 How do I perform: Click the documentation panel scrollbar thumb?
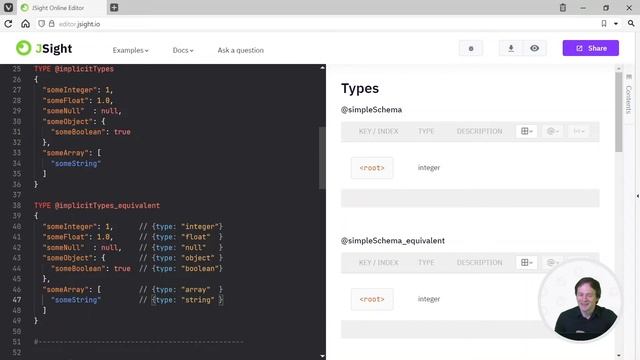619,112
